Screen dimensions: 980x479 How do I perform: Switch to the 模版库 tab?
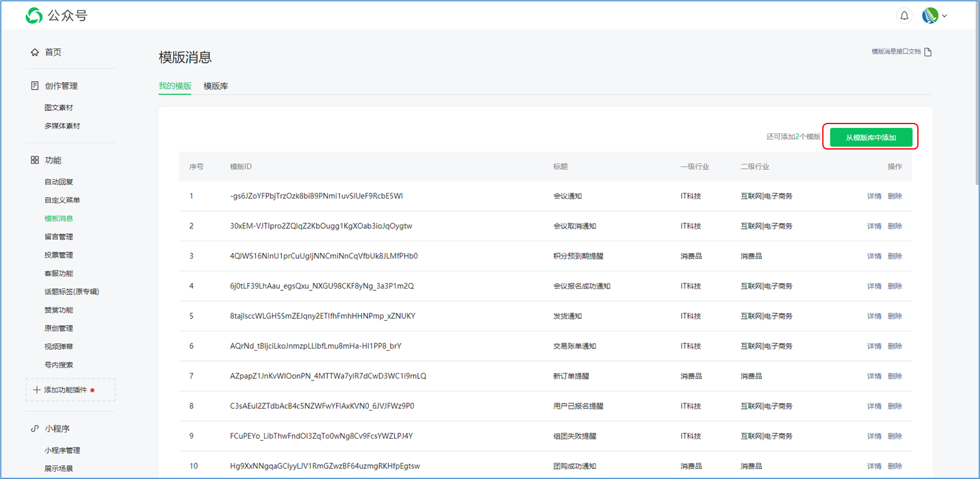pyautogui.click(x=216, y=86)
